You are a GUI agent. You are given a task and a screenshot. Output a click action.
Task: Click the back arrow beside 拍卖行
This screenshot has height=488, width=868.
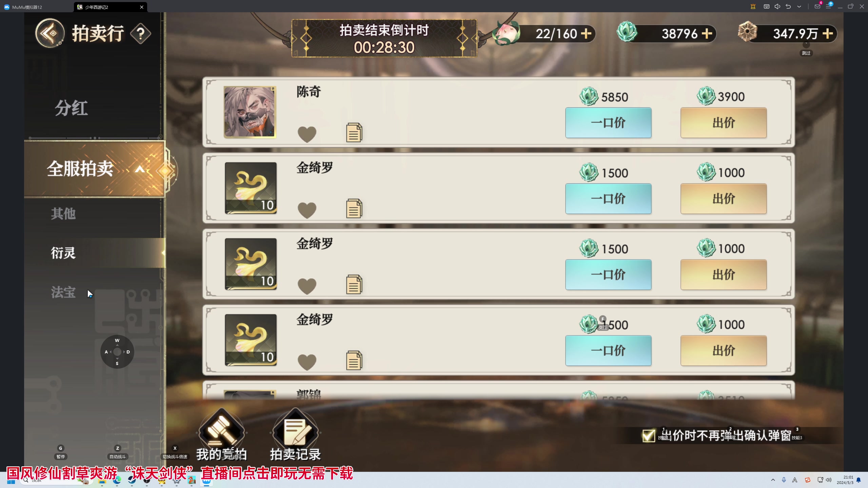(50, 33)
